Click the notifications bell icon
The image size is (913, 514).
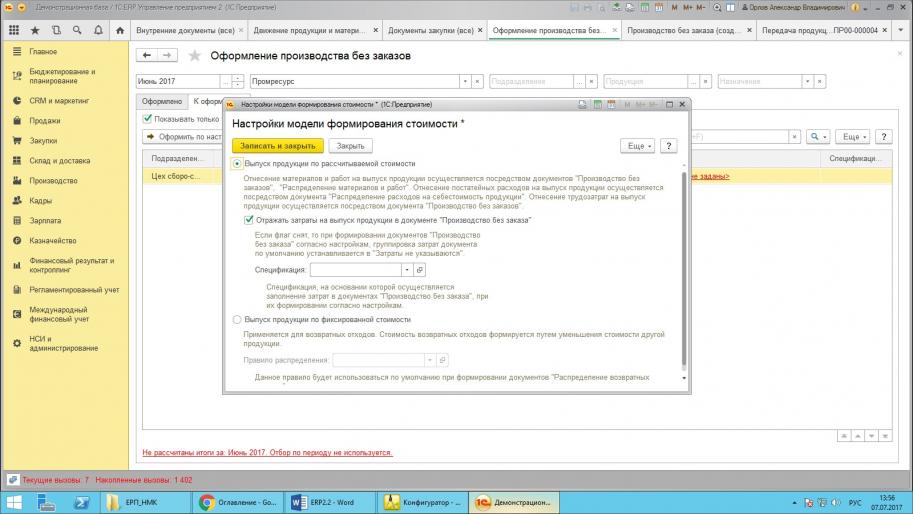tap(98, 31)
